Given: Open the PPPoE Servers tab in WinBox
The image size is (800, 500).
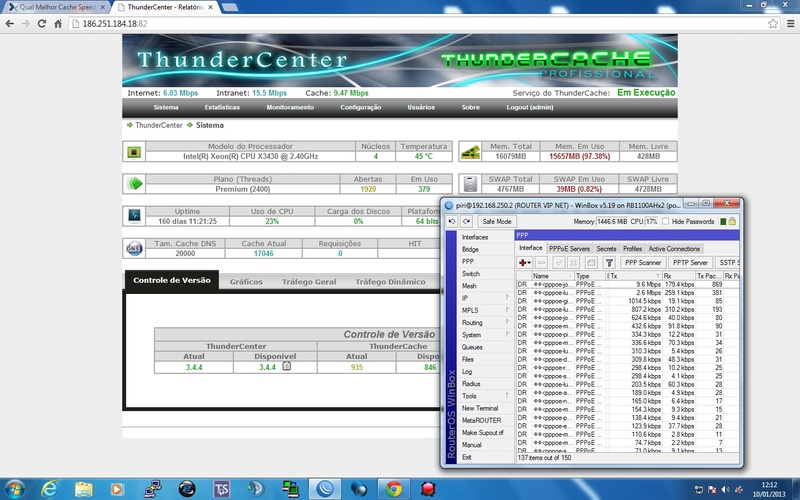Looking at the screenshot, I should click(569, 248).
